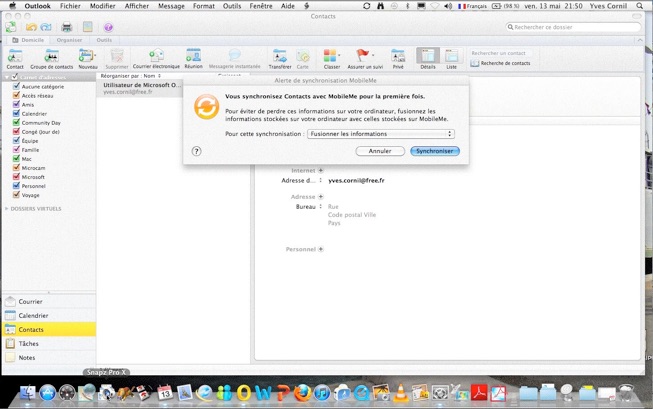Viewport: 653px width, 409px height.
Task: Open the Fusionner les informations dropdown
Action: [x=381, y=134]
